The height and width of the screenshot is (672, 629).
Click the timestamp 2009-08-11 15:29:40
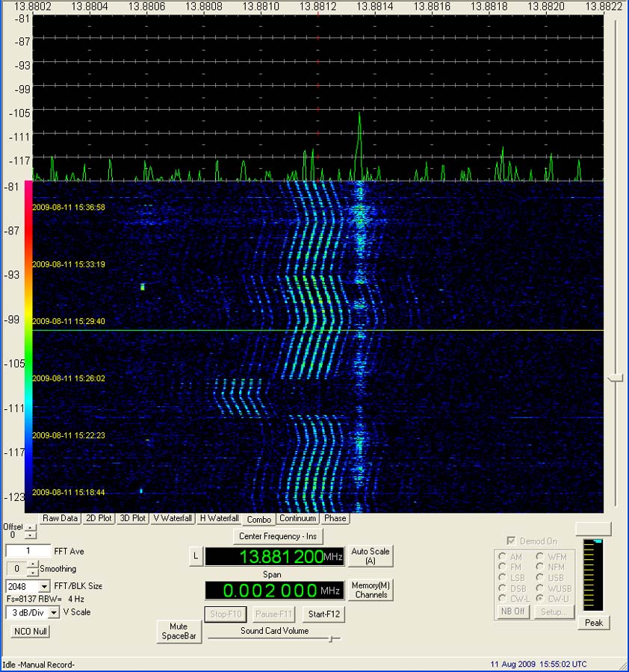[69, 321]
